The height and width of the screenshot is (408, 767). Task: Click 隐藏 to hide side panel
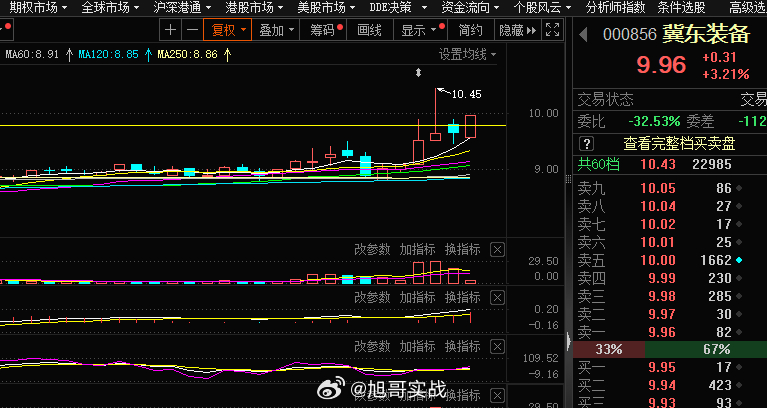coord(518,30)
